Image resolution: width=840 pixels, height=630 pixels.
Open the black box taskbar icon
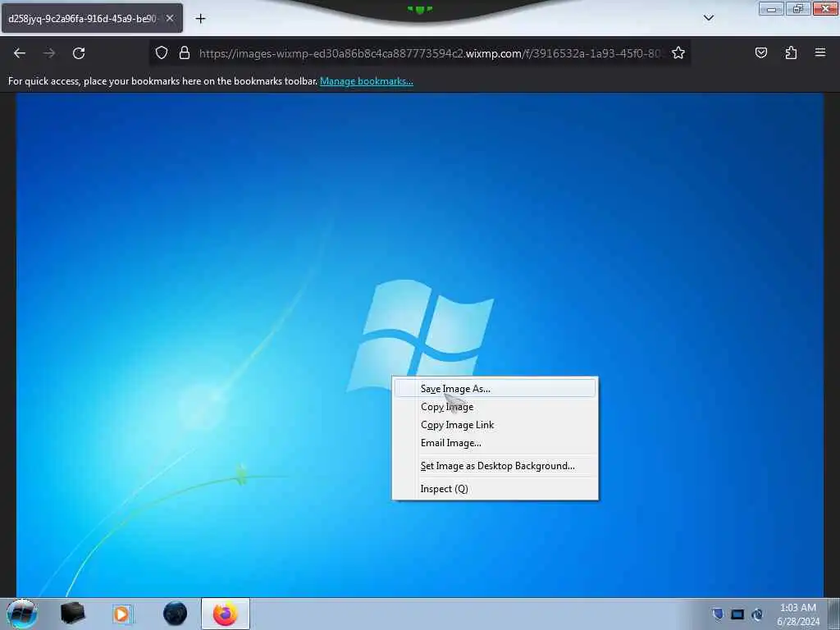click(72, 614)
